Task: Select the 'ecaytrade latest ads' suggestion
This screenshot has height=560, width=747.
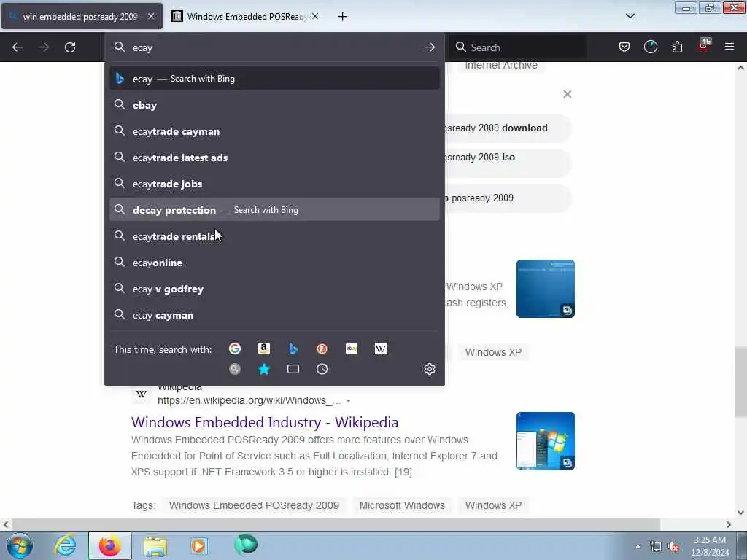Action: [274, 157]
